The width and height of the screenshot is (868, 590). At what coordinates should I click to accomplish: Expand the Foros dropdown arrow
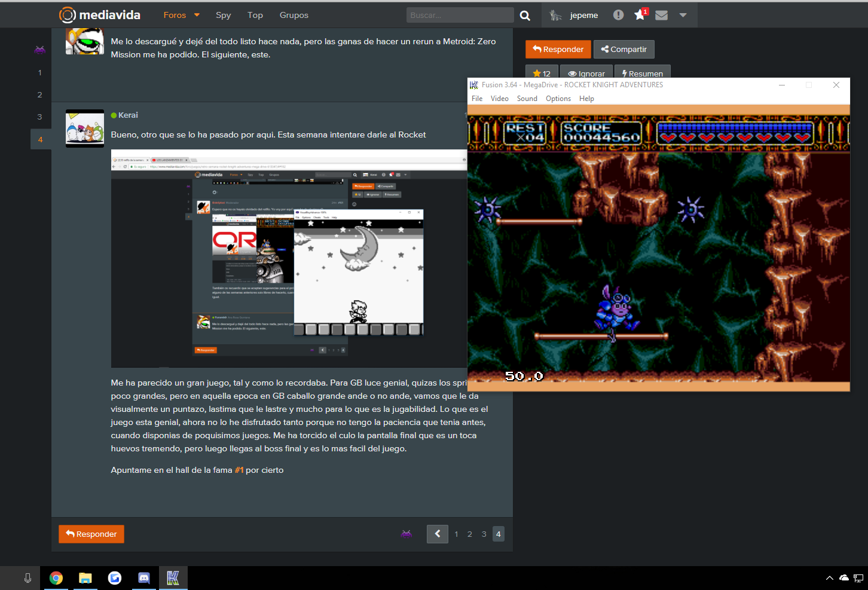[197, 15]
